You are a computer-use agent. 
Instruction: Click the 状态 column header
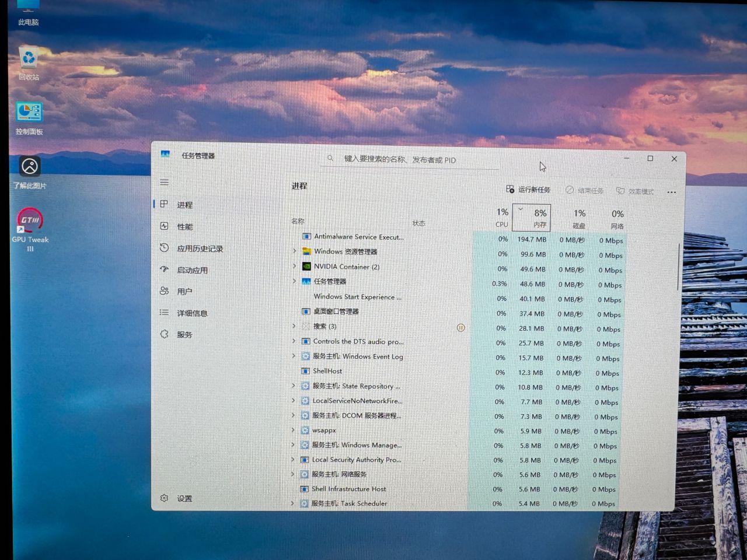coord(419,223)
